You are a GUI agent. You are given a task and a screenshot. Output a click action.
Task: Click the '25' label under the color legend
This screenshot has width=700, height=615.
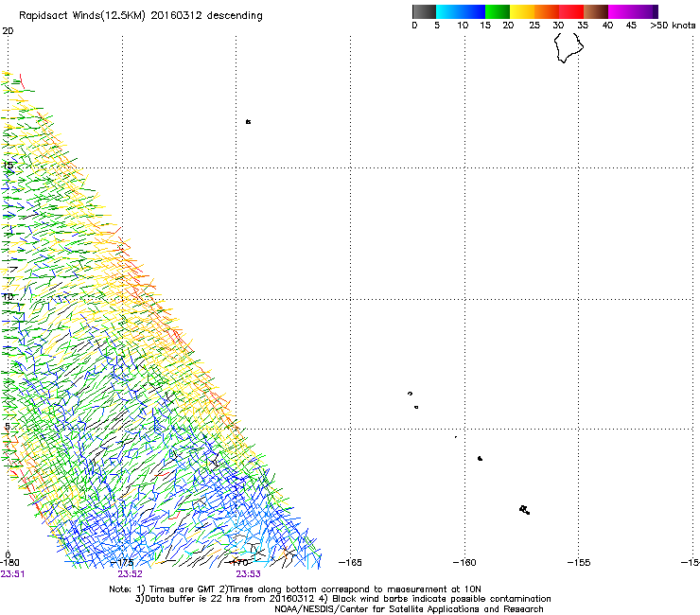tap(534, 26)
